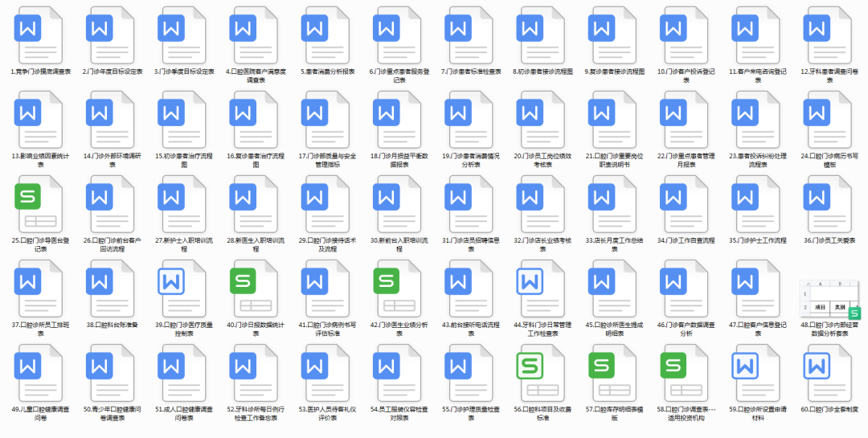Open green spreadsheet 42.门诊医生业绩分析表
The image size is (868, 438).
coord(399,289)
